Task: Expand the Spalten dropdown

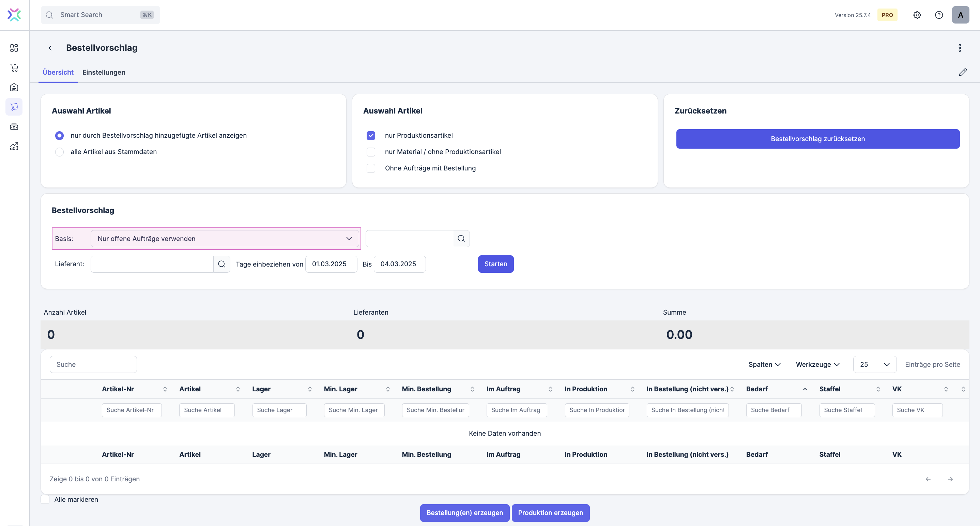Action: (764, 365)
